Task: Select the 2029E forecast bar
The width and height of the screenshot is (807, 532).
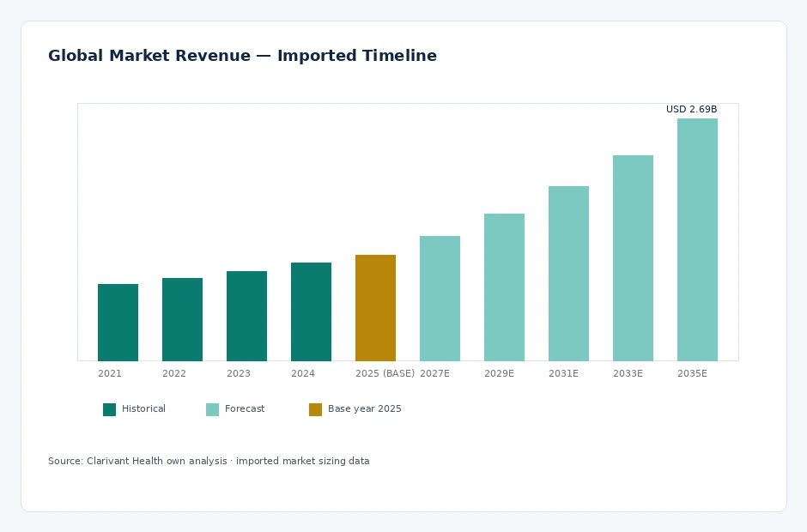Action: [504, 287]
